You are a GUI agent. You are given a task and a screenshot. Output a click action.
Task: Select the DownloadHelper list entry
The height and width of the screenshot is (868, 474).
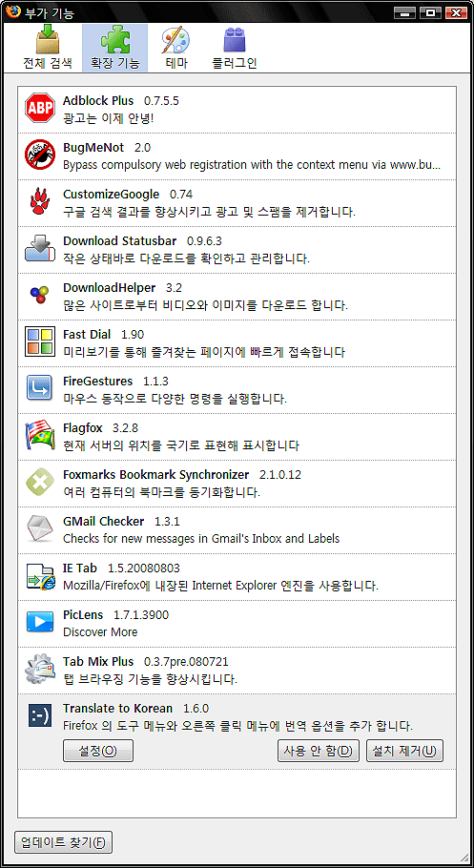click(x=237, y=296)
